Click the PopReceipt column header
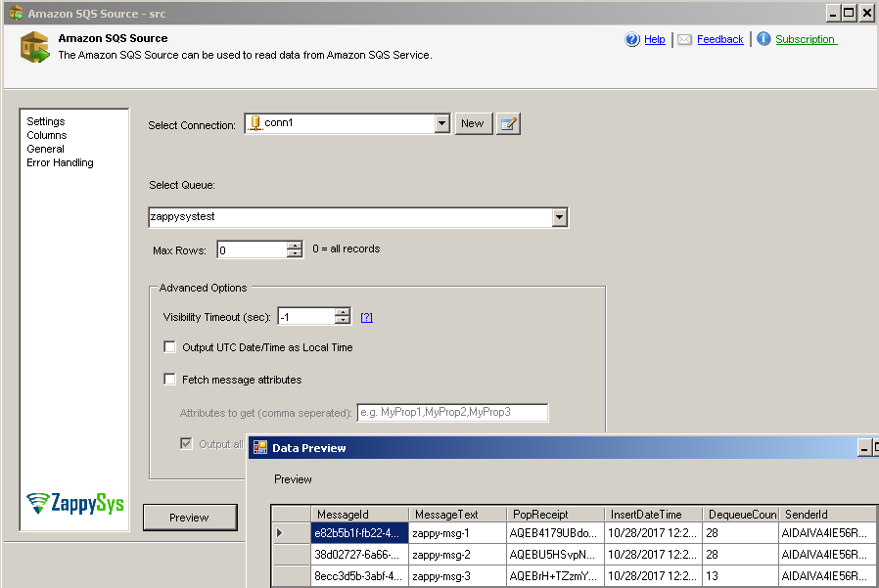The image size is (879, 588). click(555, 514)
